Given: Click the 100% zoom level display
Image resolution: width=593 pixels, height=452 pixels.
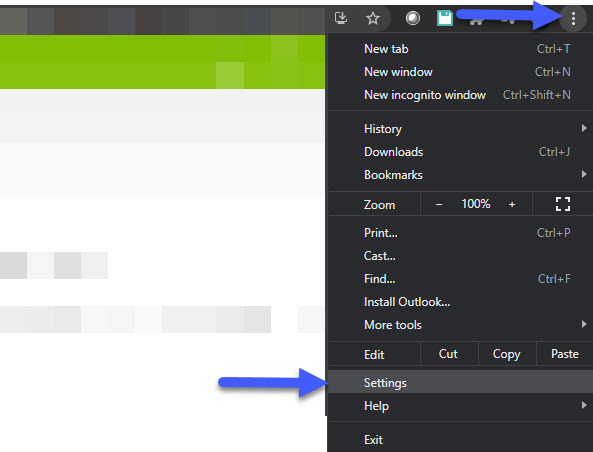Looking at the screenshot, I should tap(475, 204).
